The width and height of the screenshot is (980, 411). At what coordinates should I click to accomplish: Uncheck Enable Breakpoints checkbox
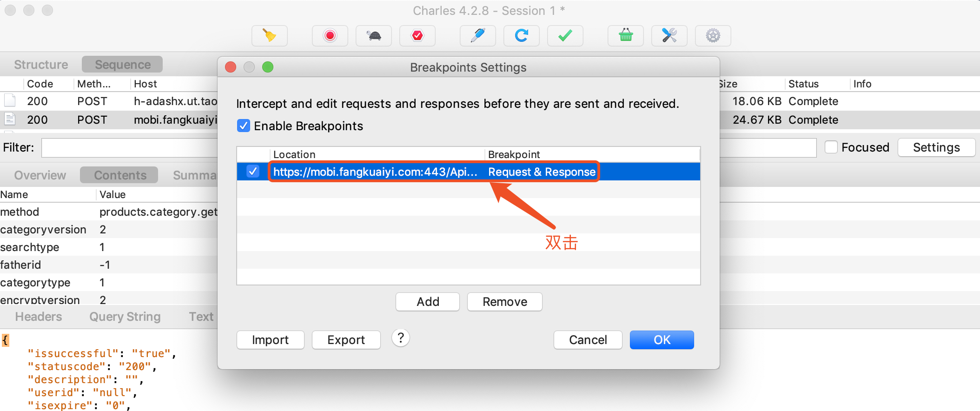244,126
